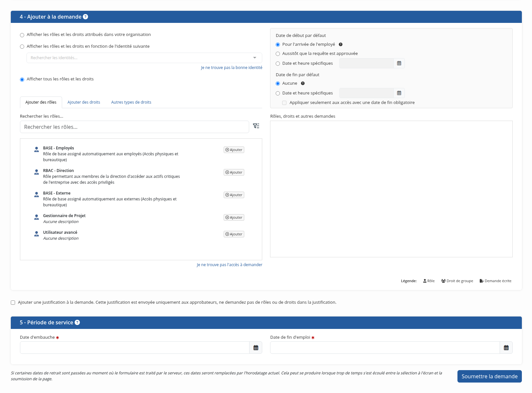This screenshot has width=532, height=393.
Task: Choose specific end date and time radio
Action: click(278, 94)
